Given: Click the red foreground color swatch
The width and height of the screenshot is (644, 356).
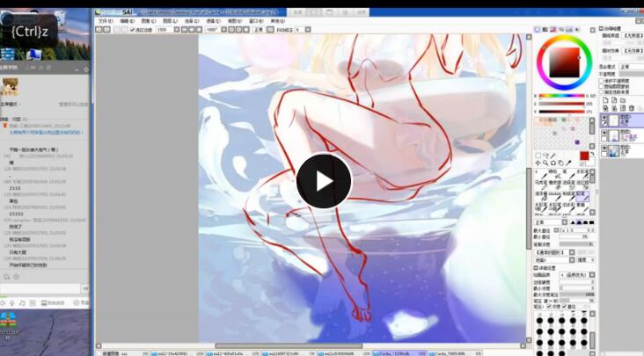Looking at the screenshot, I should coord(584,156).
